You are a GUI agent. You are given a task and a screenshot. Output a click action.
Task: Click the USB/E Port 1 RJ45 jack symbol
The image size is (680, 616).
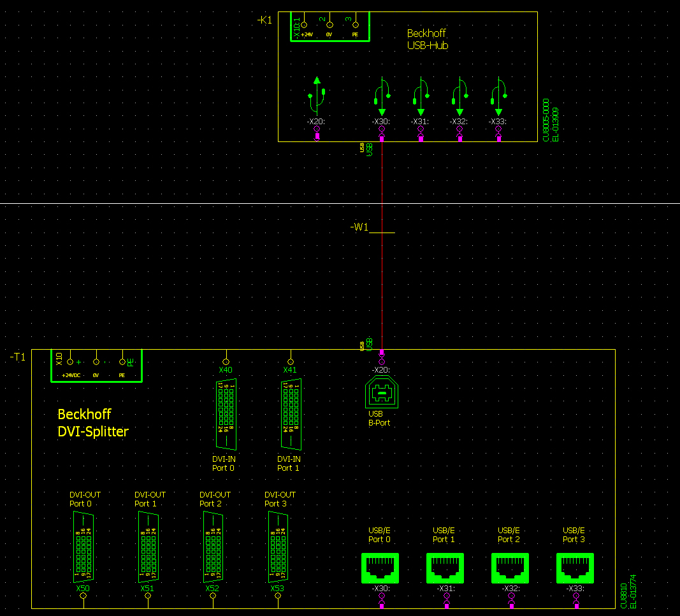[x=445, y=568]
